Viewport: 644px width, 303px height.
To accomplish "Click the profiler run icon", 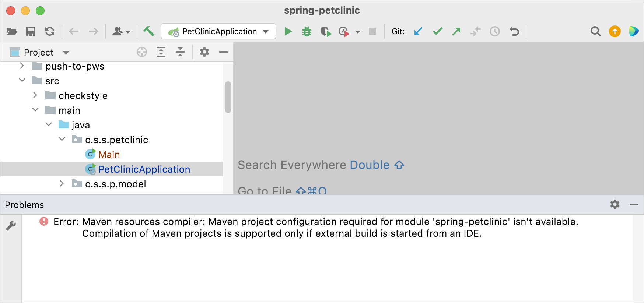I will coord(344,32).
